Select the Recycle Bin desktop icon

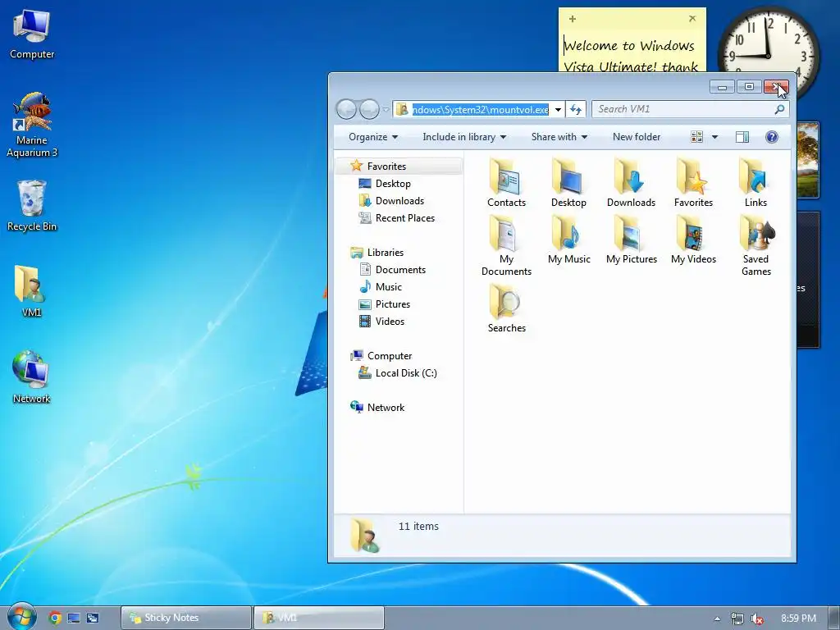[32, 206]
